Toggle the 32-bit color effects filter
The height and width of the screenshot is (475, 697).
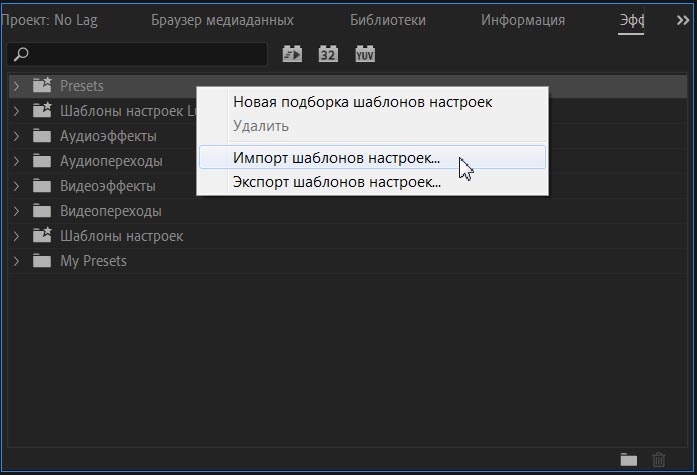click(x=328, y=54)
